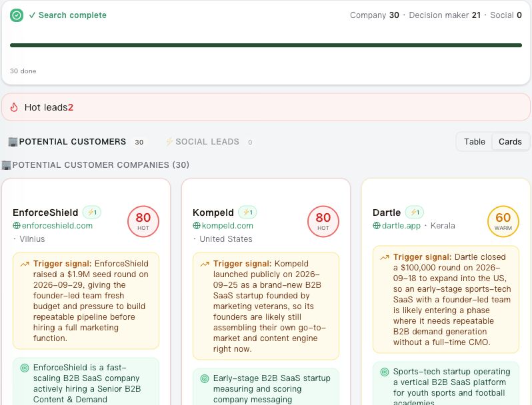The height and width of the screenshot is (405, 532).
Task: Open the enforceshield.com website link
Action: 57,225
